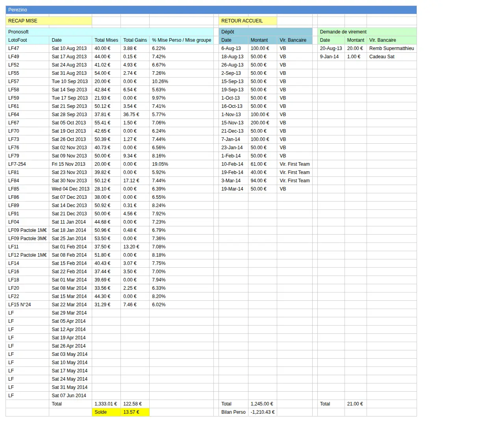Screen dimensions: 504x422
Task: Click the % Mise Perso / Mise groupe header
Action: pos(182,40)
